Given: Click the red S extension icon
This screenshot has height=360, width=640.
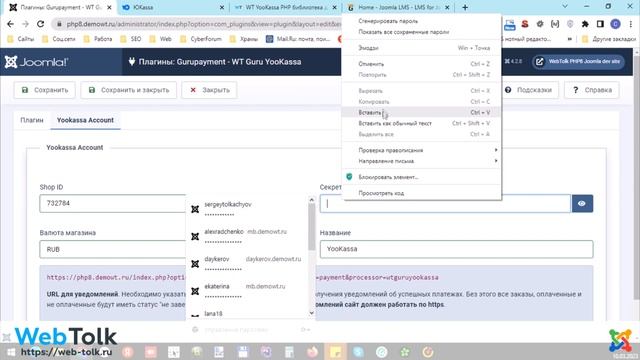Looking at the screenshot, I should pos(525,24).
